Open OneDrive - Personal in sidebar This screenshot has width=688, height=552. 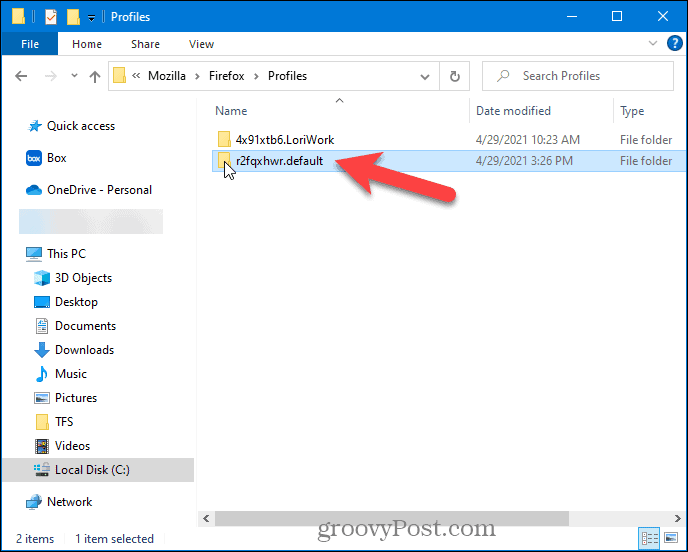coord(99,190)
